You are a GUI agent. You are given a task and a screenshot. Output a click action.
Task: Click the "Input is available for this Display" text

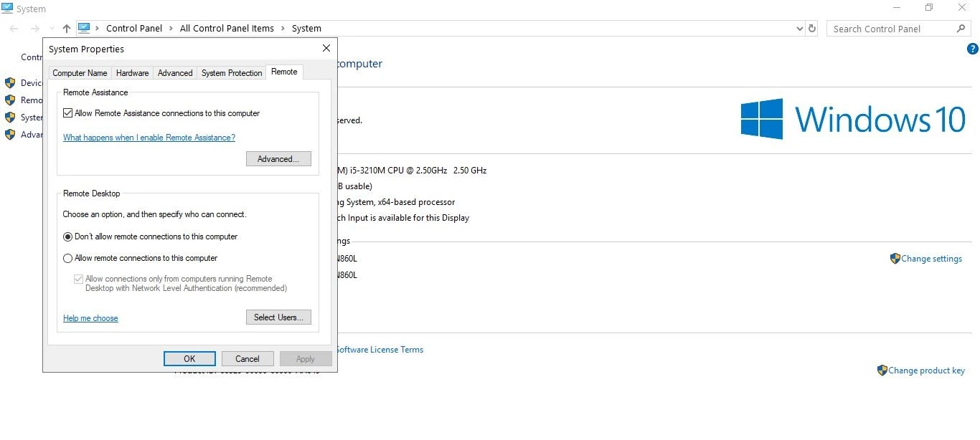click(x=409, y=218)
